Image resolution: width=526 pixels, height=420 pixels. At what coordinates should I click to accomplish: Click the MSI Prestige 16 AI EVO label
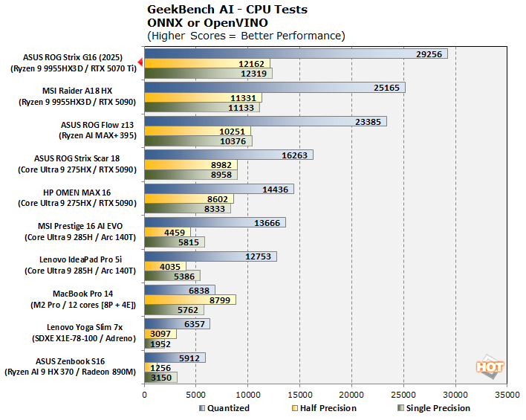point(80,226)
